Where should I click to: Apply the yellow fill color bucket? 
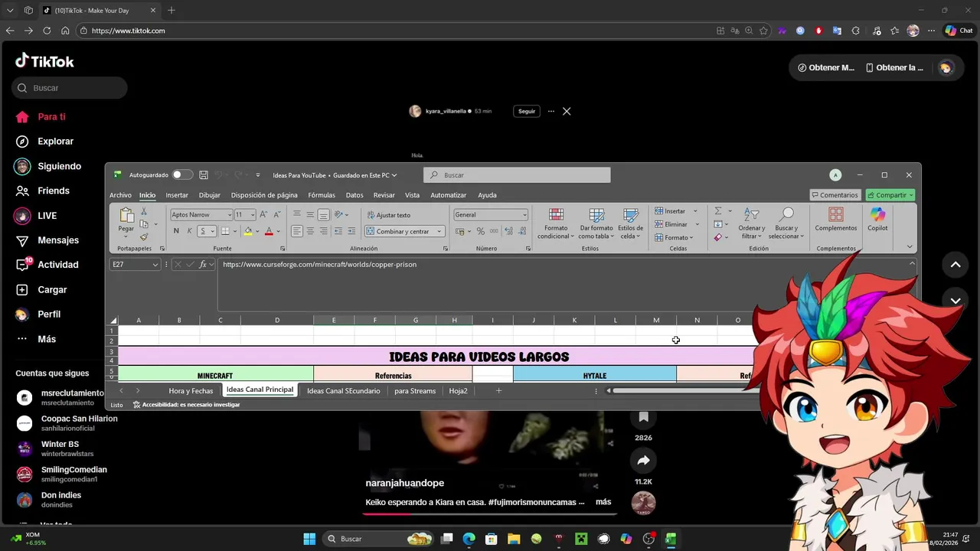[x=247, y=231]
